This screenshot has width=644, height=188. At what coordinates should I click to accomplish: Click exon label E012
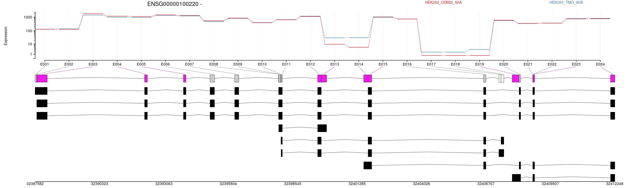click(x=310, y=64)
